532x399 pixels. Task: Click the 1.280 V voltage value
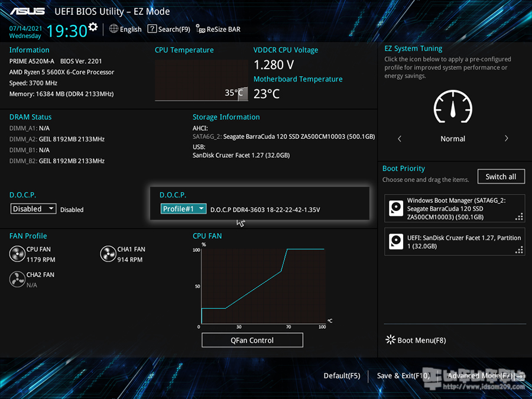274,64
